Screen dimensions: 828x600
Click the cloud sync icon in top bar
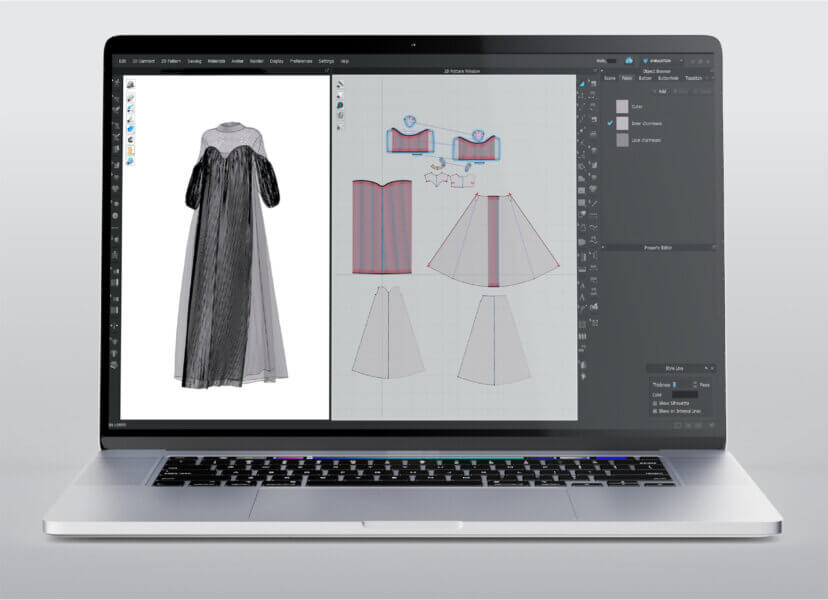[x=629, y=60]
